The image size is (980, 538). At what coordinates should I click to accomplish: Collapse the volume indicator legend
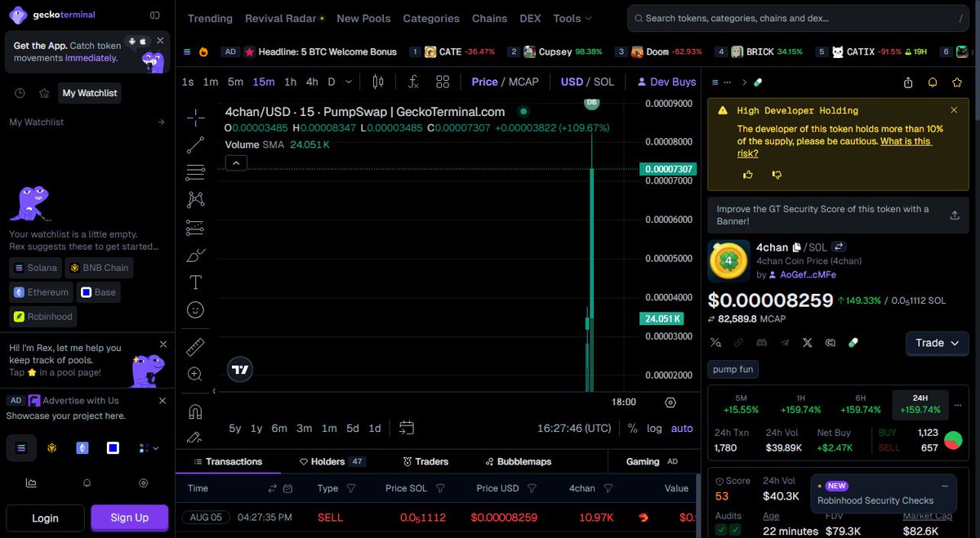[235, 163]
